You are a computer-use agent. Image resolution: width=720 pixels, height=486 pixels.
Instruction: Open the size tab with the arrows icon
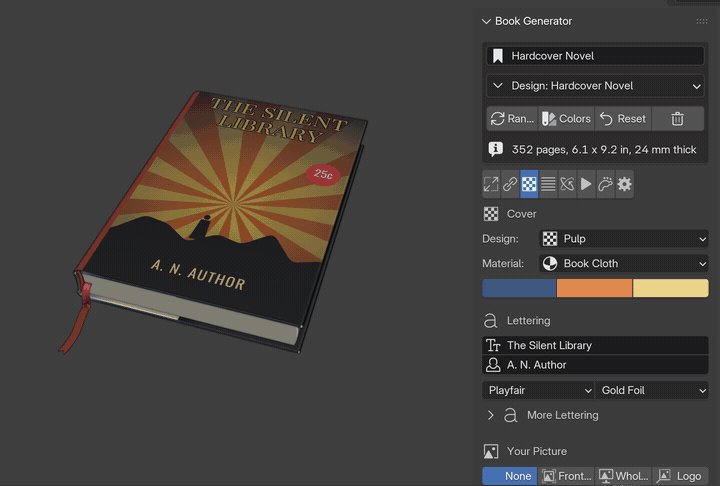coord(491,184)
